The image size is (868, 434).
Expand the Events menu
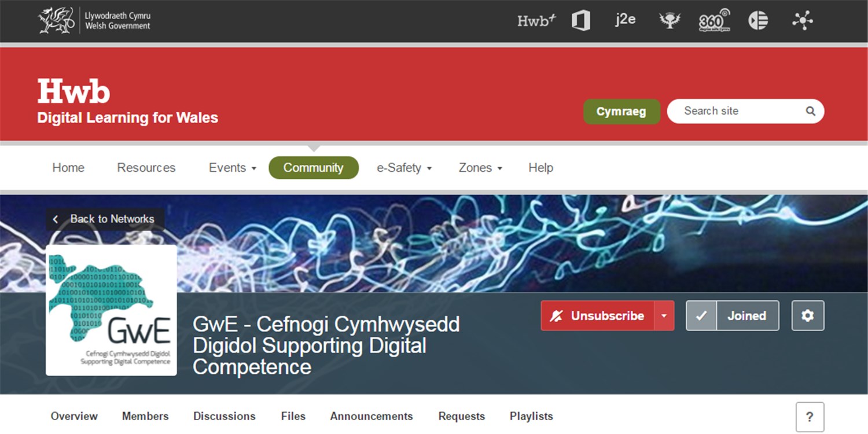coord(232,168)
